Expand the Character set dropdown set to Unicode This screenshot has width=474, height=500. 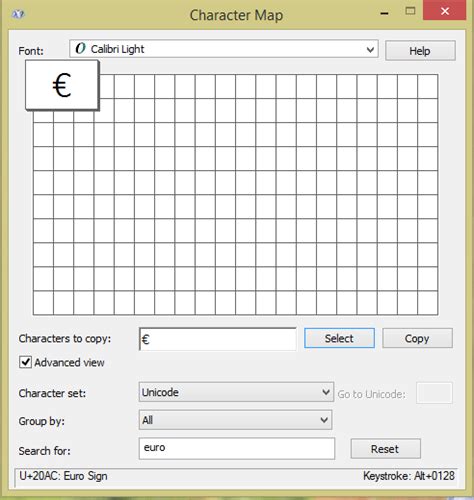(x=236, y=392)
